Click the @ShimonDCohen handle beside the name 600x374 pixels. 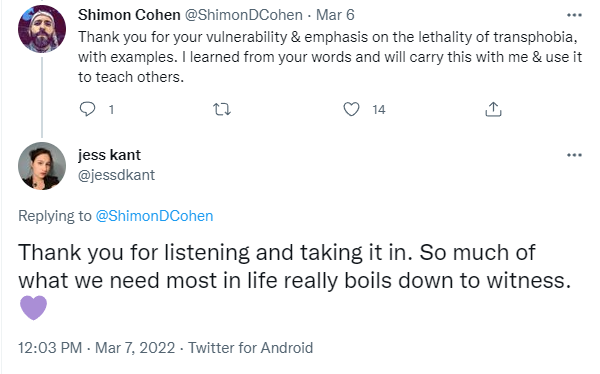(244, 15)
